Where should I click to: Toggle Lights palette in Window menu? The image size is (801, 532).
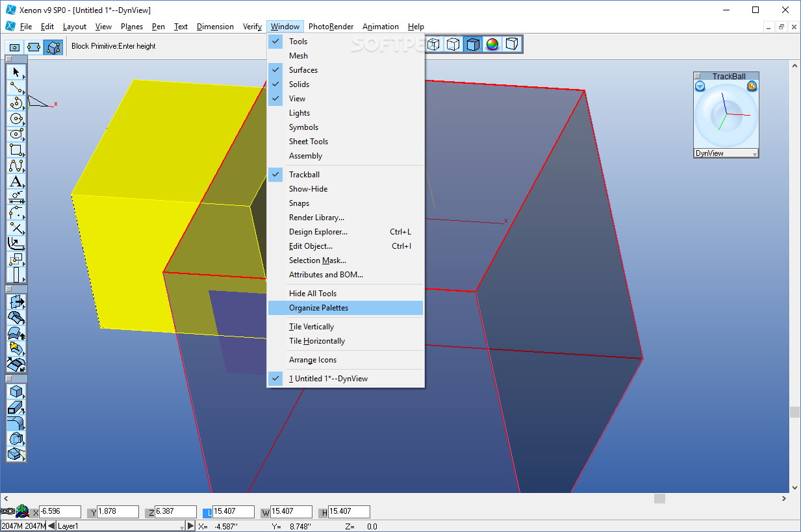(346, 113)
